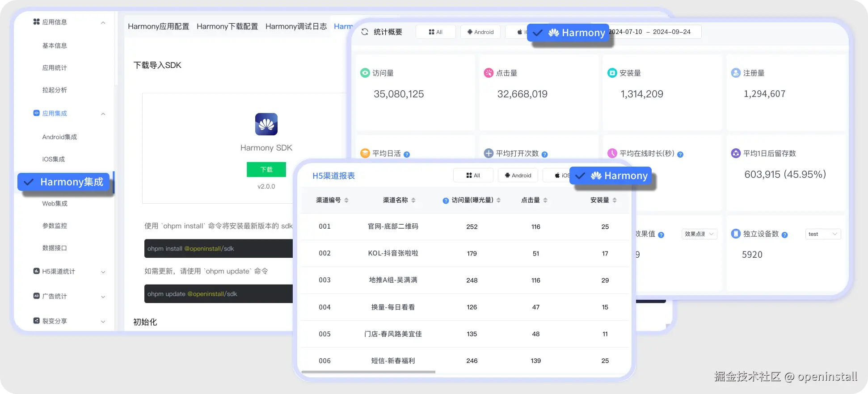Screen dimensions: 868x394
Task: Open the Harmony调试日志 tab
Action: click(296, 26)
